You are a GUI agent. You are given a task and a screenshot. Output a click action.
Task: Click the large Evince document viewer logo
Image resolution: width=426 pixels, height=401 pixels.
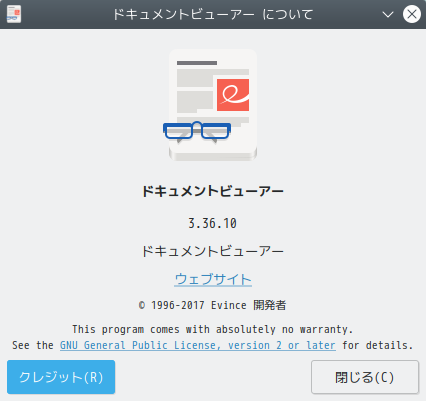[210, 105]
